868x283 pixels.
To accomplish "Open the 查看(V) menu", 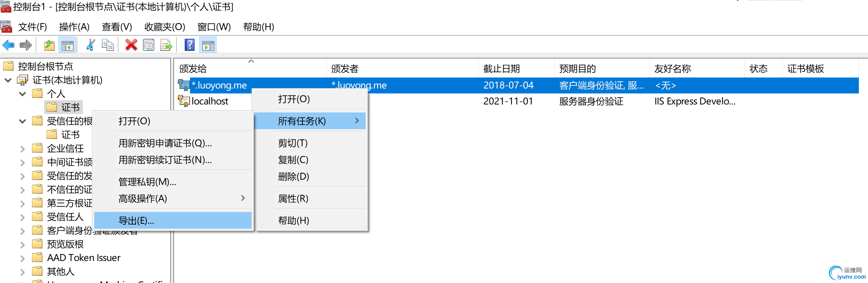I will point(117,27).
